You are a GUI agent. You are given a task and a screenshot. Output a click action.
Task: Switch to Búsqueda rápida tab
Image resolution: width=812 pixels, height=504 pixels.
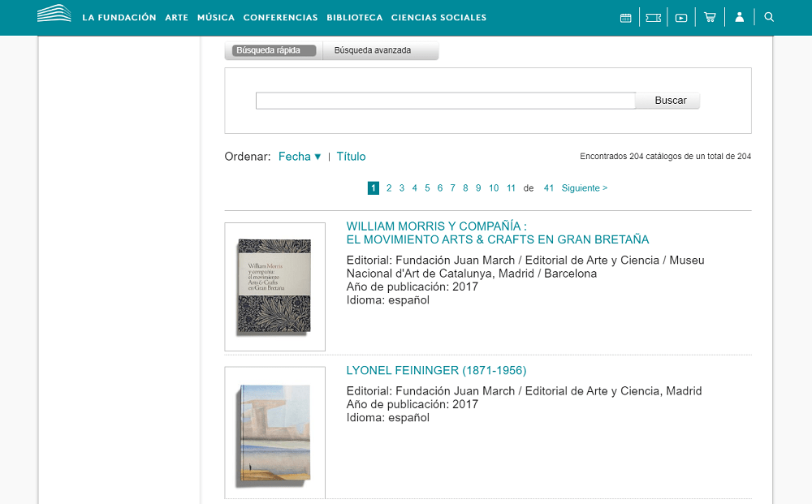coord(274,50)
